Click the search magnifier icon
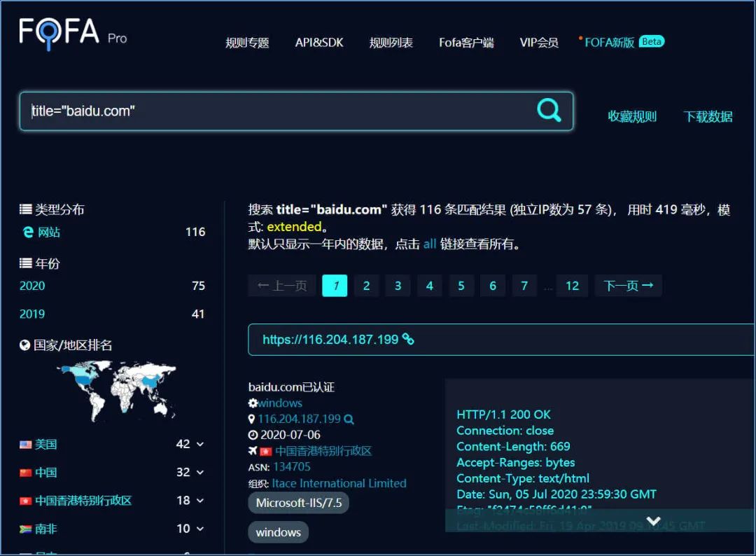Viewport: 756px width, 556px height. pyautogui.click(x=549, y=110)
